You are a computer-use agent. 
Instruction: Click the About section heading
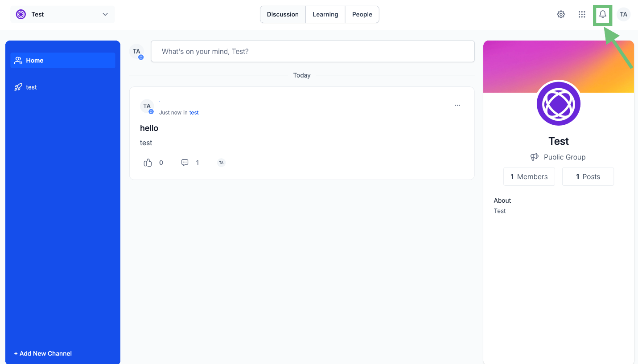tap(502, 200)
